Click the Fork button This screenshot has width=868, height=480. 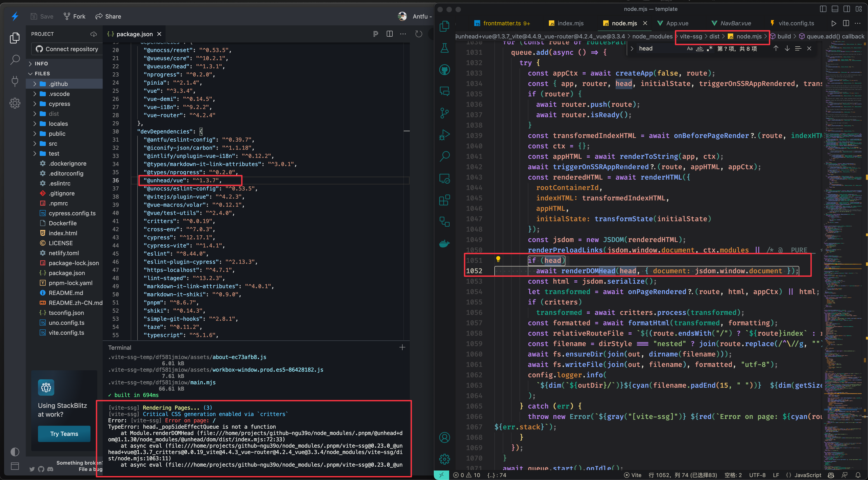(x=74, y=16)
